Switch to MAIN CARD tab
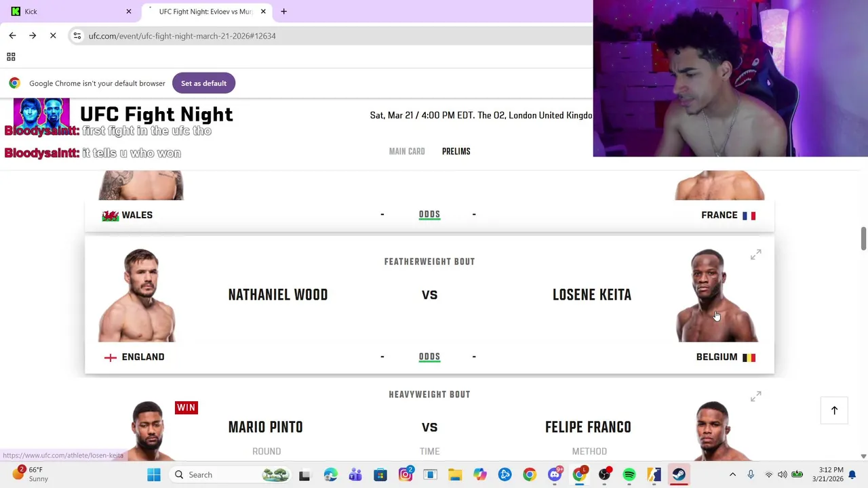The image size is (868, 488). [407, 151]
